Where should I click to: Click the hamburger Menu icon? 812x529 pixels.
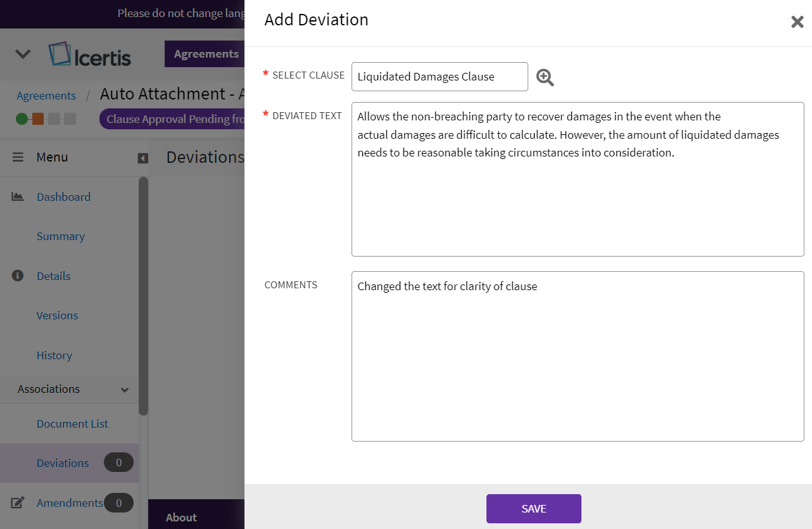click(18, 157)
